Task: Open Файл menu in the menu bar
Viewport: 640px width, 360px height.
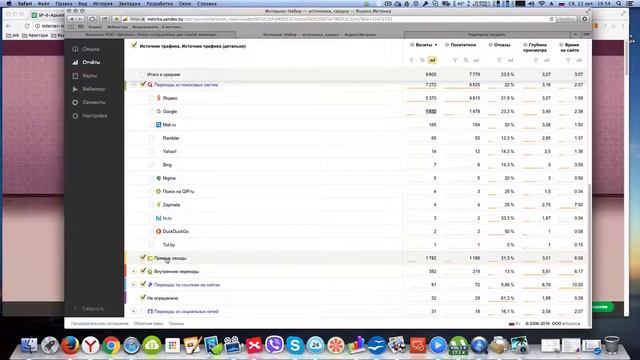Action: coord(44,4)
